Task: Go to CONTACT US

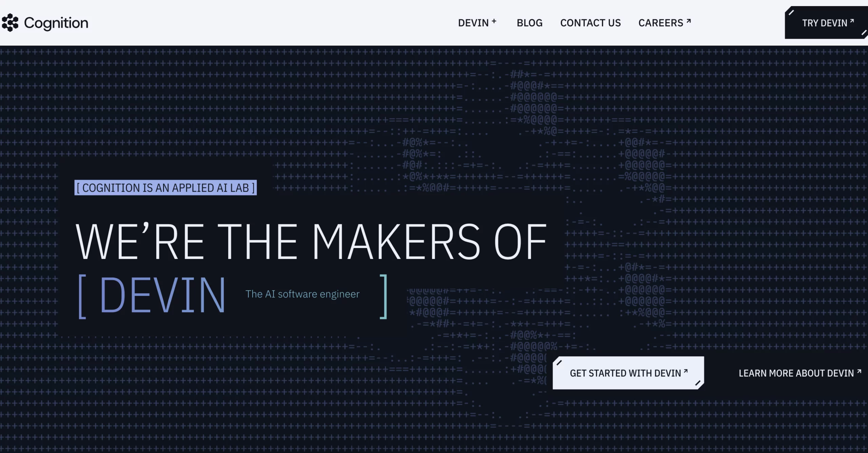Action: 590,23
